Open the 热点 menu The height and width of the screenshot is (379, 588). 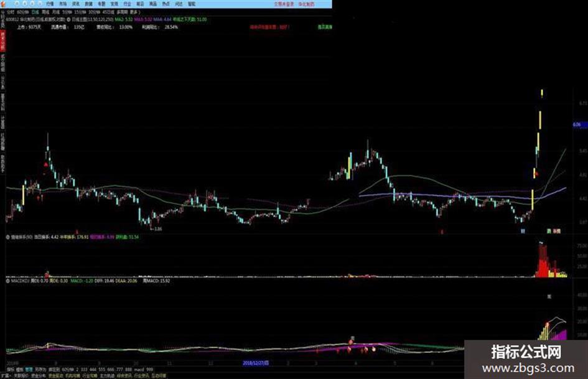click(x=166, y=4)
